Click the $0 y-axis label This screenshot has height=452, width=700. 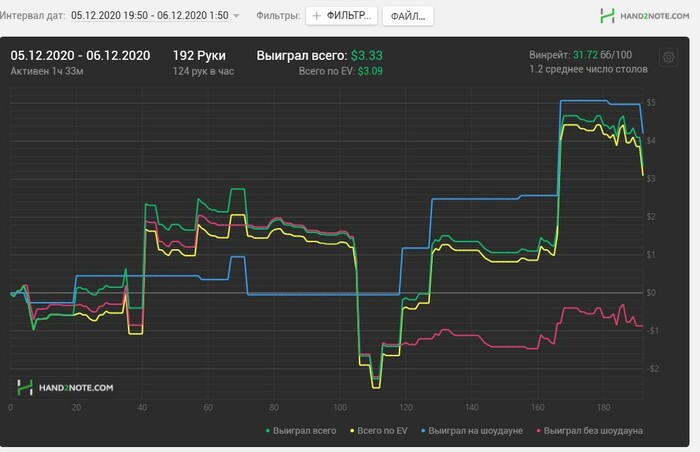point(651,293)
